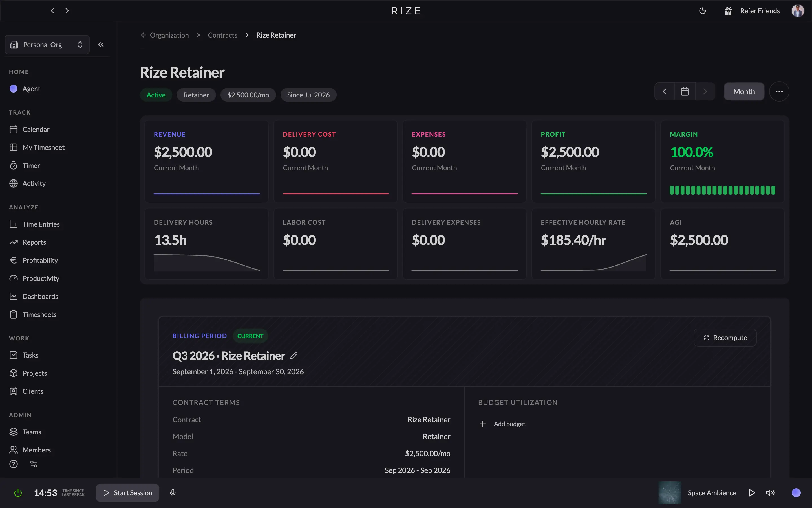
Task: Go back using the top-left back arrow
Action: 52,11
